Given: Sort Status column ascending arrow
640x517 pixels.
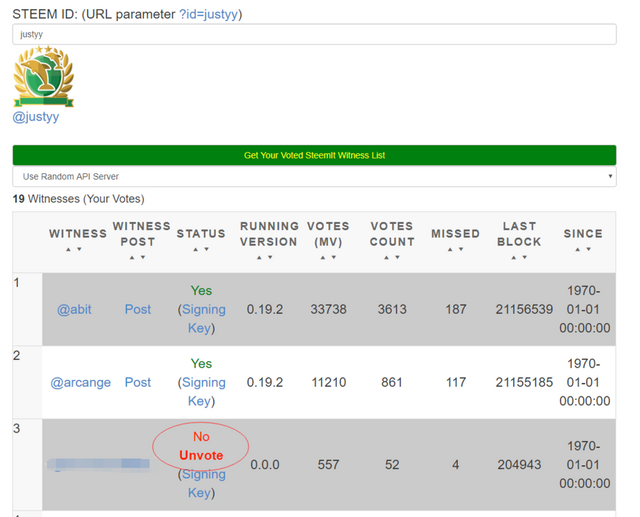Looking at the screenshot, I should (196, 249).
